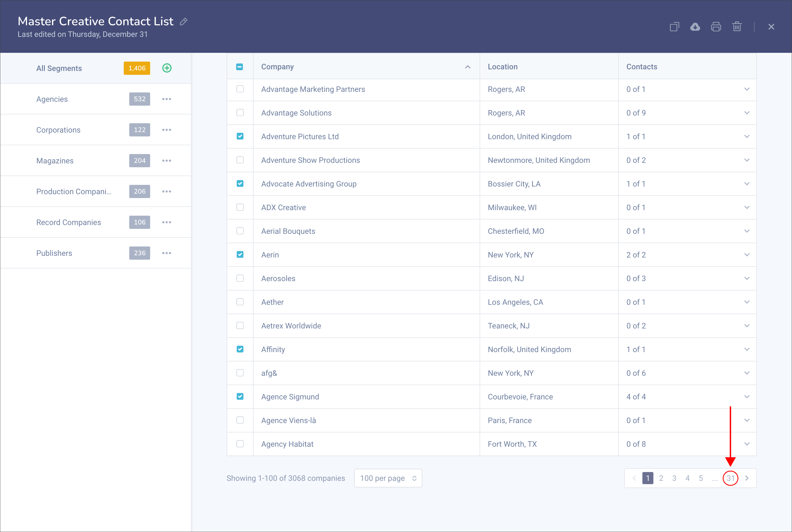Viewport: 792px width, 532px height.
Task: Open options menu for Publishers segment
Action: coord(167,253)
